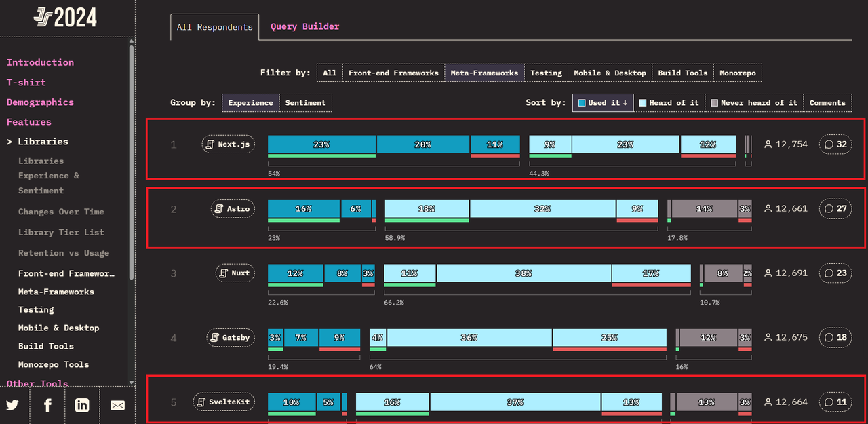Open Mobile & Desktop sidebar link
The image size is (868, 424).
pos(58,328)
